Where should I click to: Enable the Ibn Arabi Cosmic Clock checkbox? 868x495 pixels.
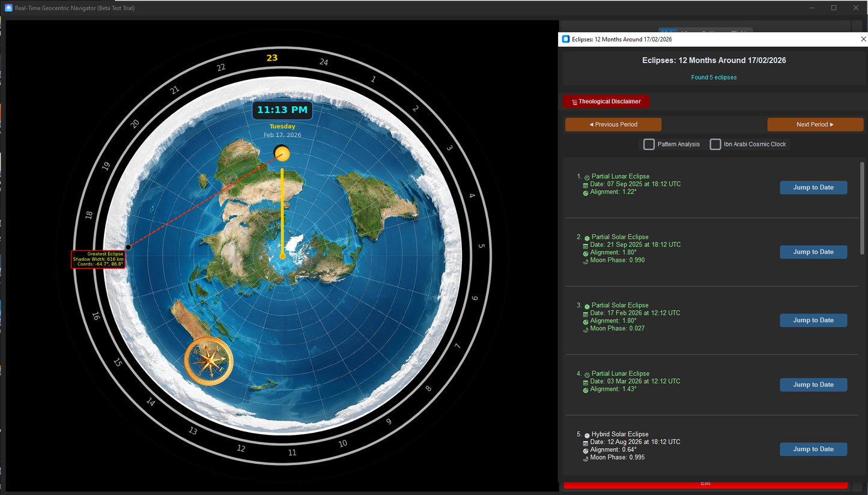point(715,144)
